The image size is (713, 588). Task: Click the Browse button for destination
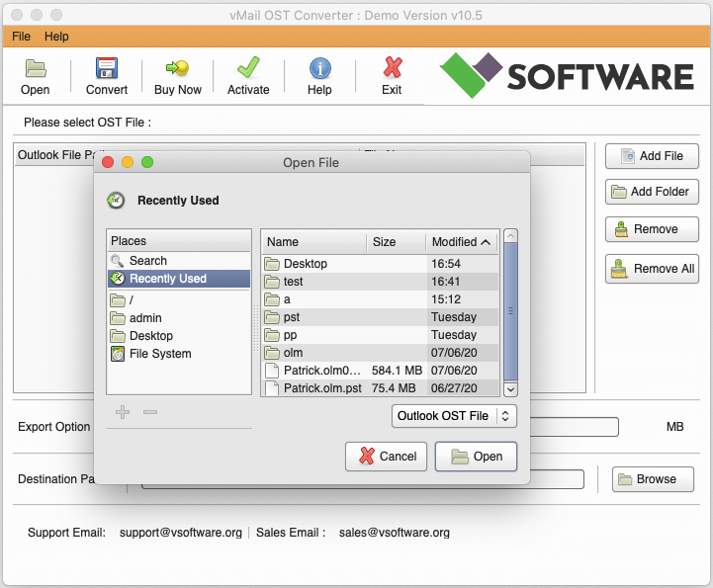(x=653, y=479)
